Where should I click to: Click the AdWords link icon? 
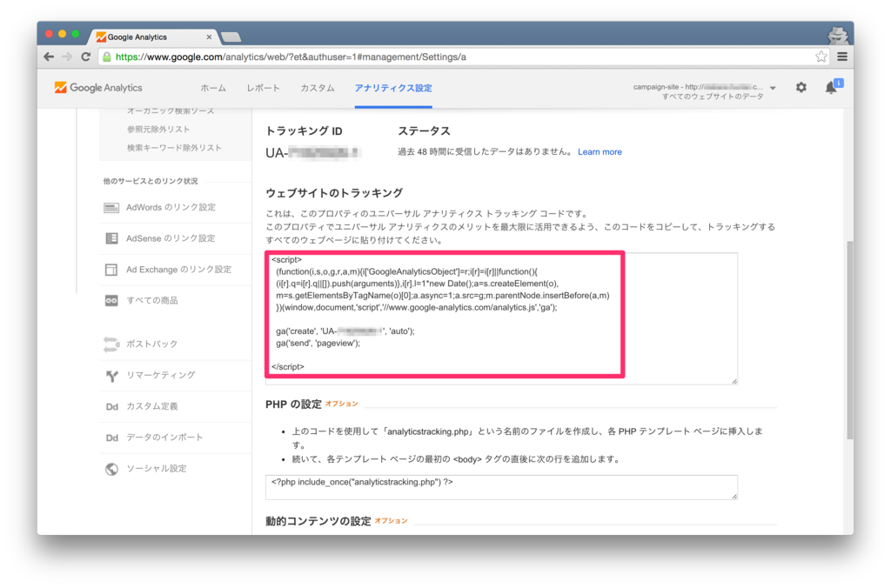111,207
